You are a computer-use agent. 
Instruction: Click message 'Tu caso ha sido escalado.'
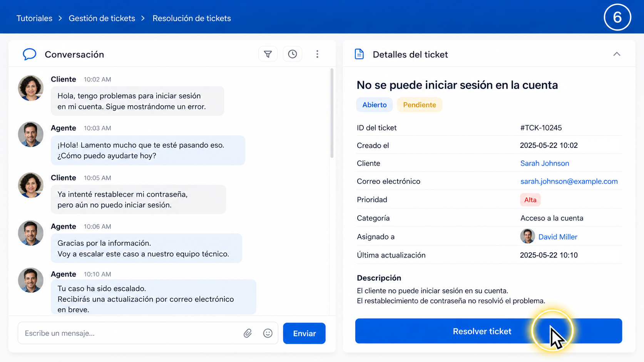point(153,297)
